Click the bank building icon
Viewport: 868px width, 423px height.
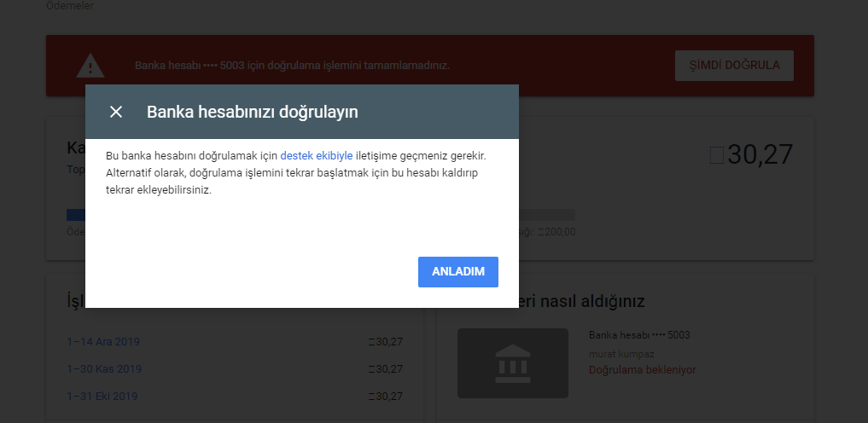(x=512, y=363)
